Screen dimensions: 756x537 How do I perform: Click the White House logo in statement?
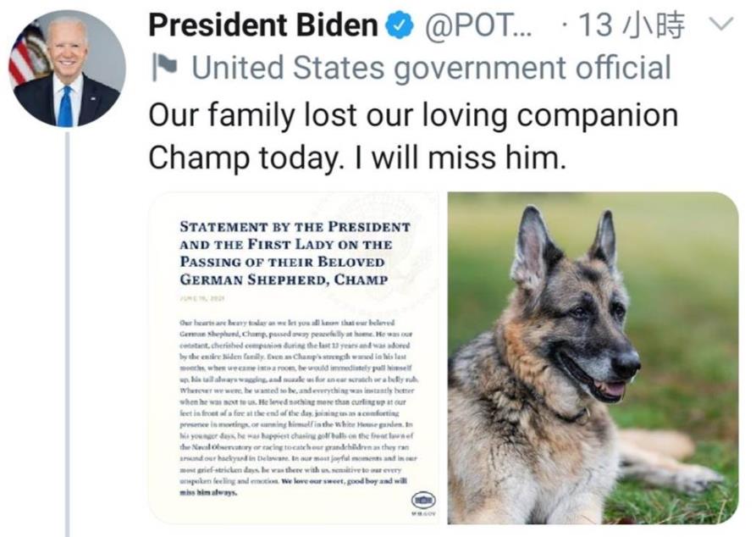click(x=421, y=499)
